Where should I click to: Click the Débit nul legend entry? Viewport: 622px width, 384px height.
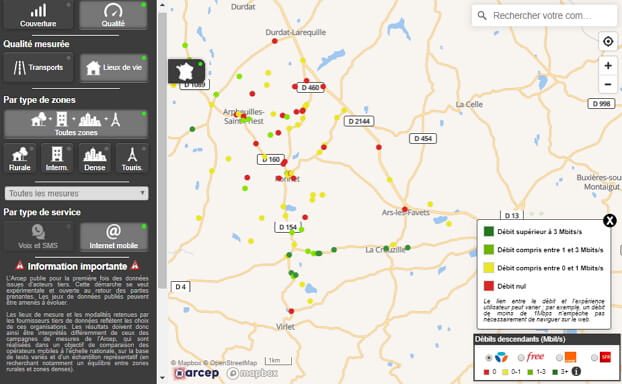tap(511, 286)
